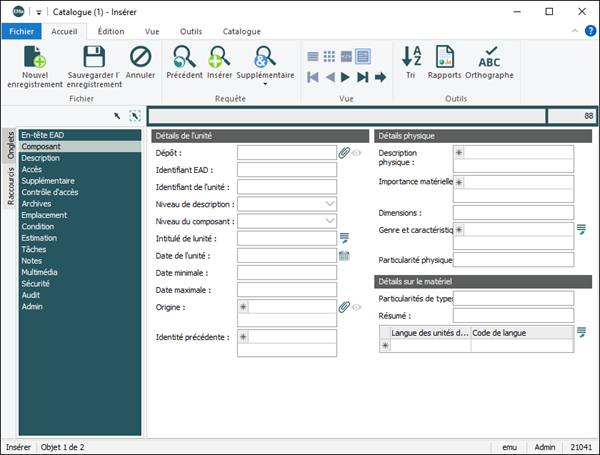Toggle the eye icon next to Dépôt

[357, 153]
